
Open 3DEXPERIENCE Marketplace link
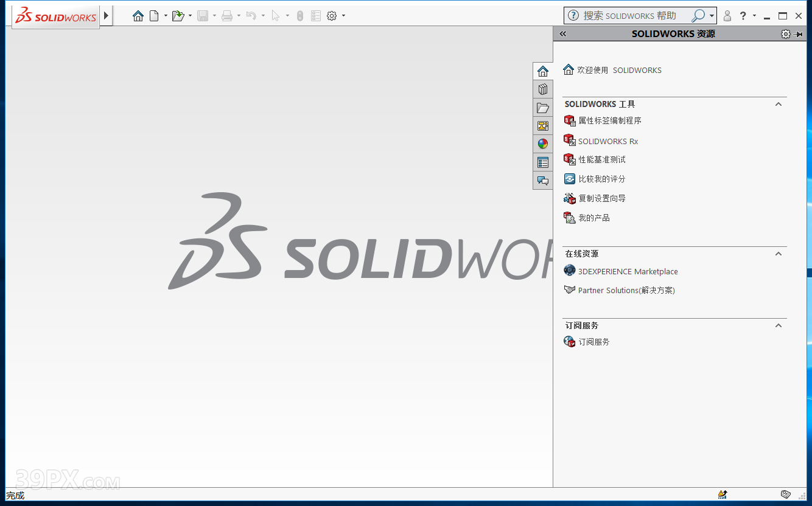[x=628, y=271]
